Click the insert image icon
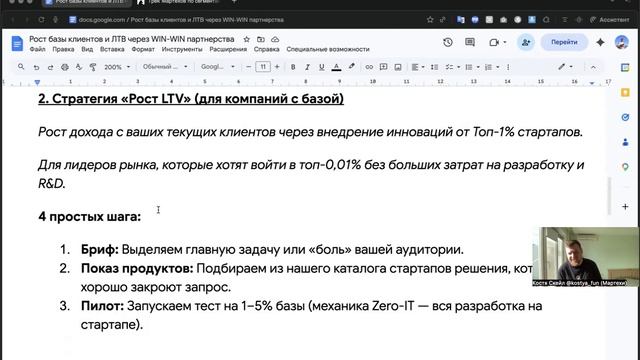The height and width of the screenshot is (360, 640). 398,67
